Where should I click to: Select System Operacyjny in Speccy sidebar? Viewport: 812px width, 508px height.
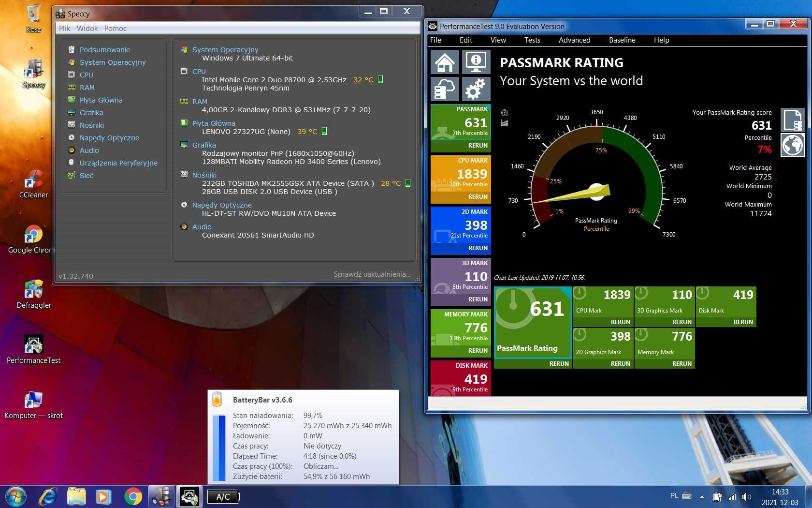coord(113,62)
